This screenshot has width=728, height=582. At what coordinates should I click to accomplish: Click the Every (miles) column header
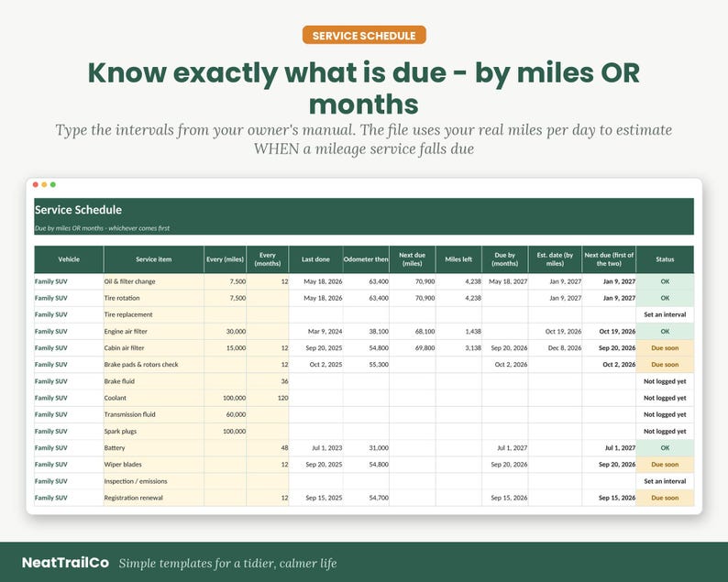coord(226,259)
